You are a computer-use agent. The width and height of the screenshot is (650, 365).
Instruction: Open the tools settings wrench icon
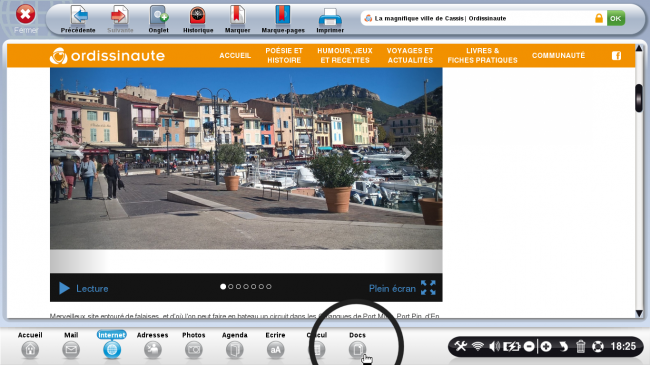[x=460, y=346]
